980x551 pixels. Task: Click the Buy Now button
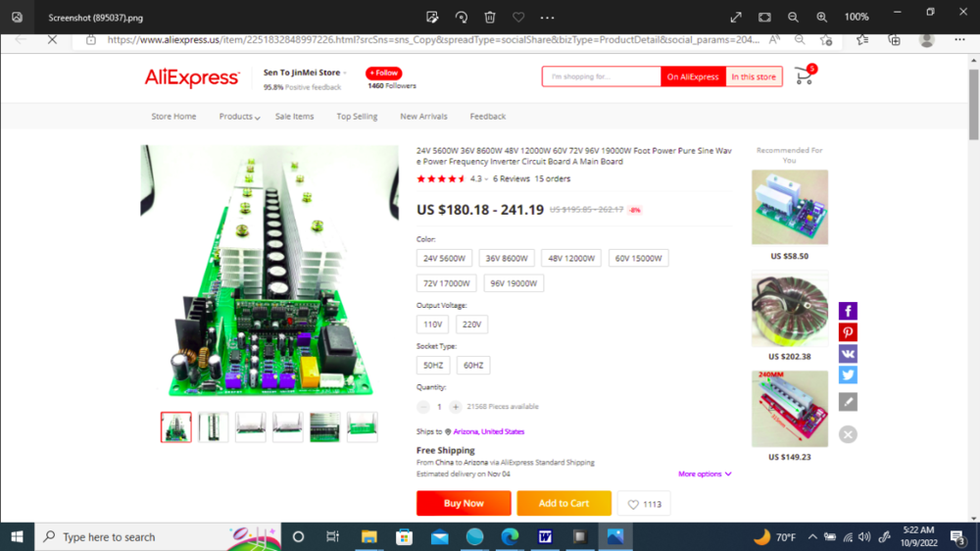point(464,503)
